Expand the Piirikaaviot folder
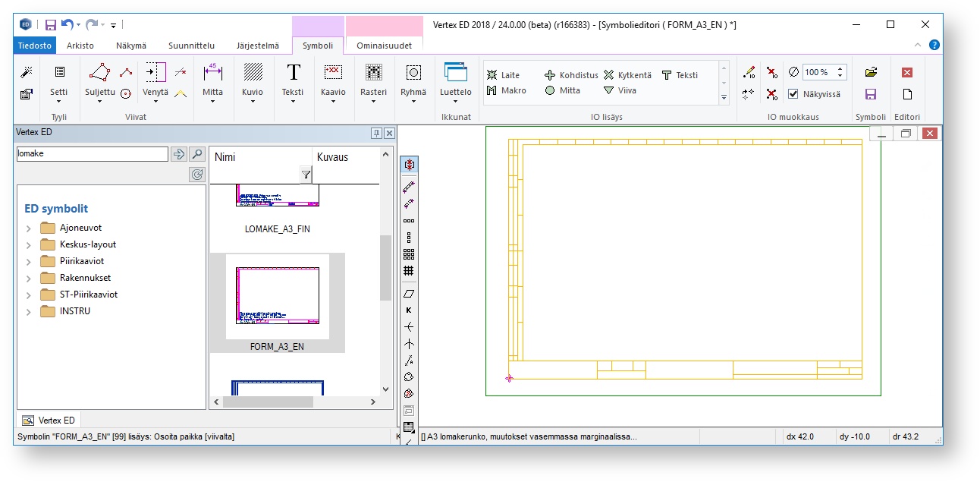 point(28,261)
